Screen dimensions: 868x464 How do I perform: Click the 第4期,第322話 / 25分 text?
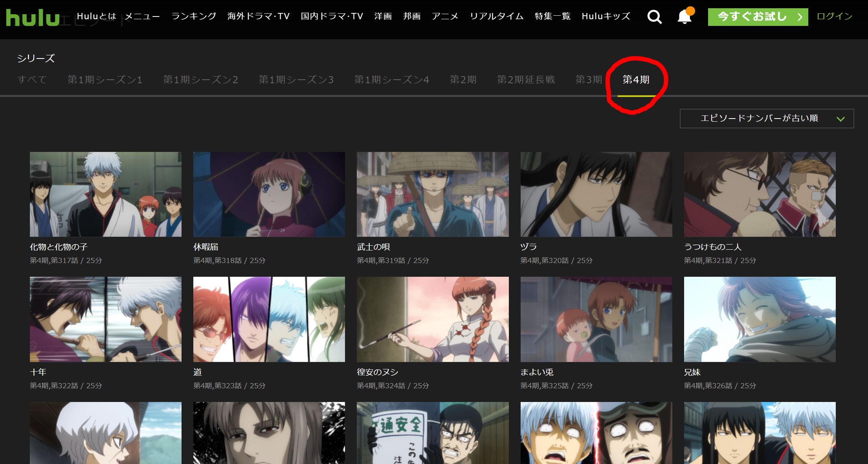[66, 386]
